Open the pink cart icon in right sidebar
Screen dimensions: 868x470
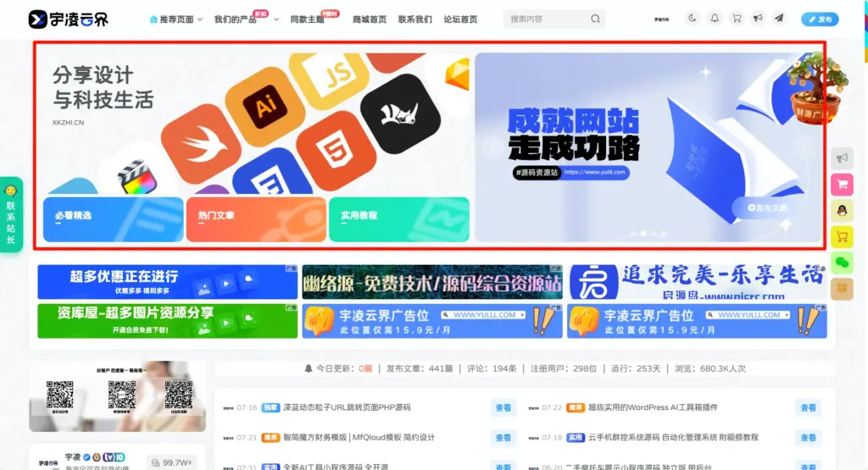842,185
